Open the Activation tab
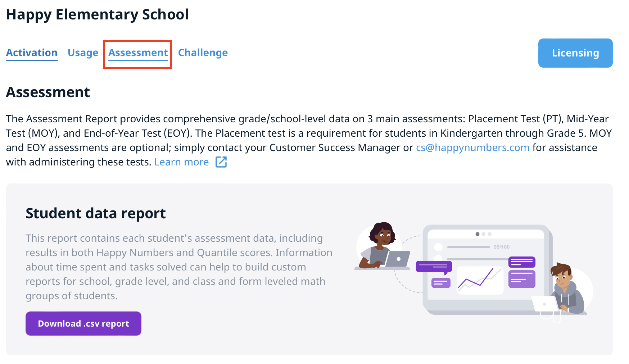Image resolution: width=629 pixels, height=364 pixels. click(32, 53)
